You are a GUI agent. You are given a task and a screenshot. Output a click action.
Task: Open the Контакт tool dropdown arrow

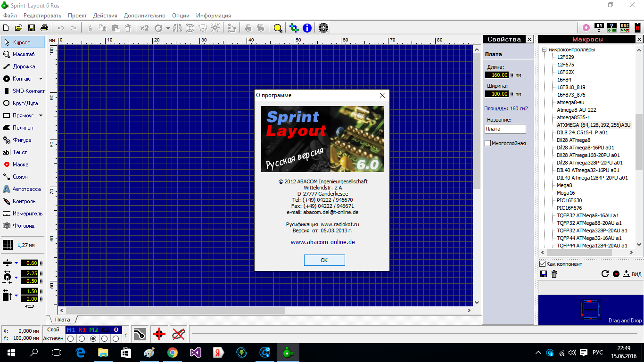[x=41, y=79]
